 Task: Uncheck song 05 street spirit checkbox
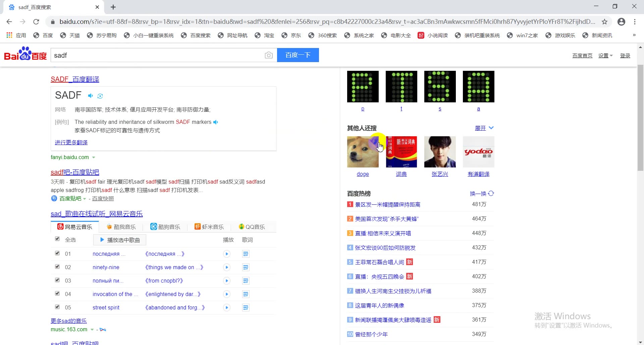click(x=57, y=306)
